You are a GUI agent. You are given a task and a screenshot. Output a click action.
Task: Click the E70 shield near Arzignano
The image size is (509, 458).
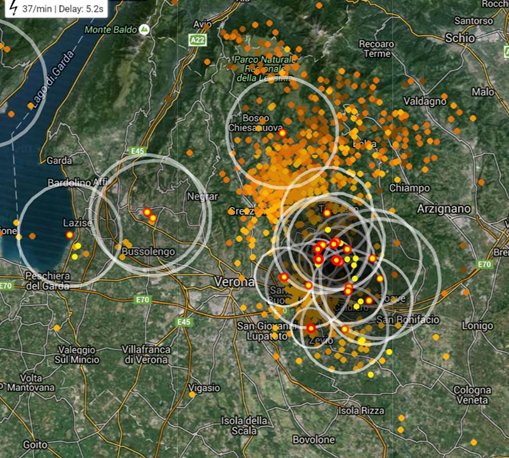(484, 265)
